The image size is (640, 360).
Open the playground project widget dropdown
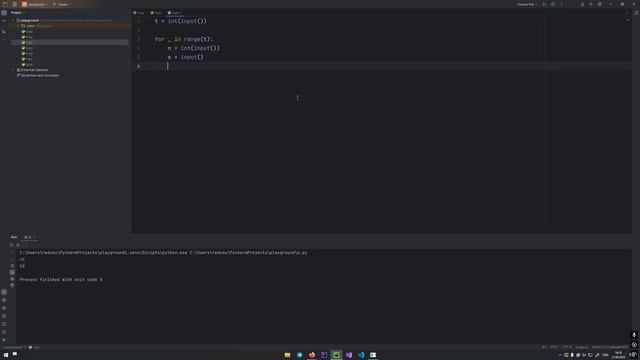click(x=35, y=4)
